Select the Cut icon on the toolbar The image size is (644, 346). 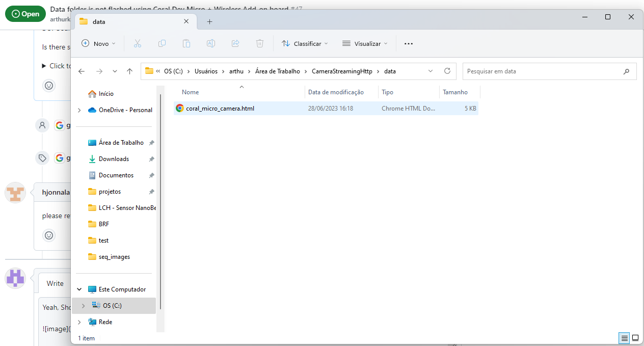(138, 43)
